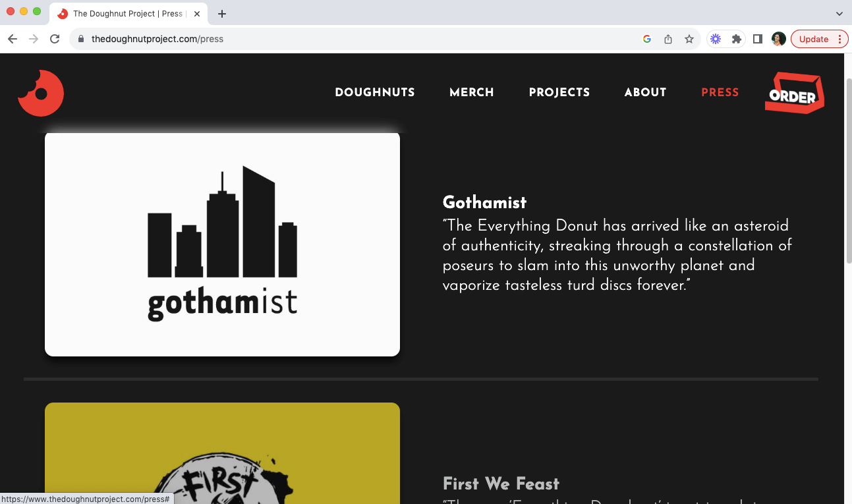Viewport: 852px width, 504px height.
Task: Select the PRESS nav item
Action: [720, 92]
